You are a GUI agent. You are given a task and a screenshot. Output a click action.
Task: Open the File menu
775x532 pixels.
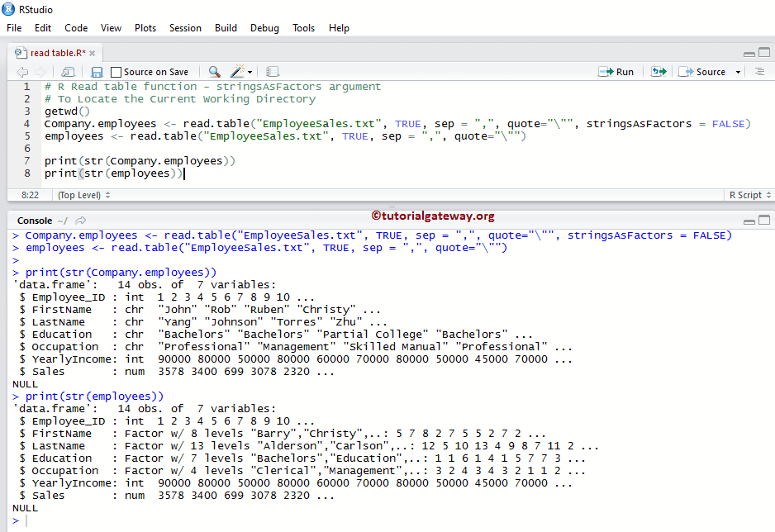(14, 28)
